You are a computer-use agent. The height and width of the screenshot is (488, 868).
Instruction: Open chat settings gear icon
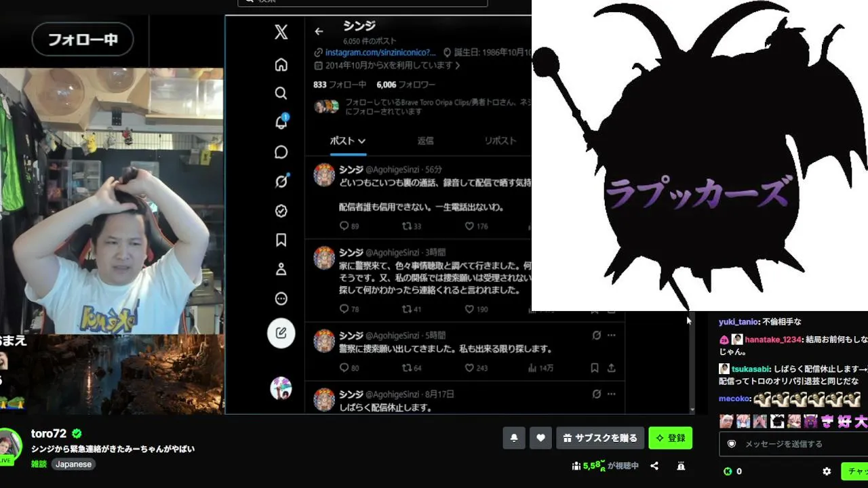827,471
